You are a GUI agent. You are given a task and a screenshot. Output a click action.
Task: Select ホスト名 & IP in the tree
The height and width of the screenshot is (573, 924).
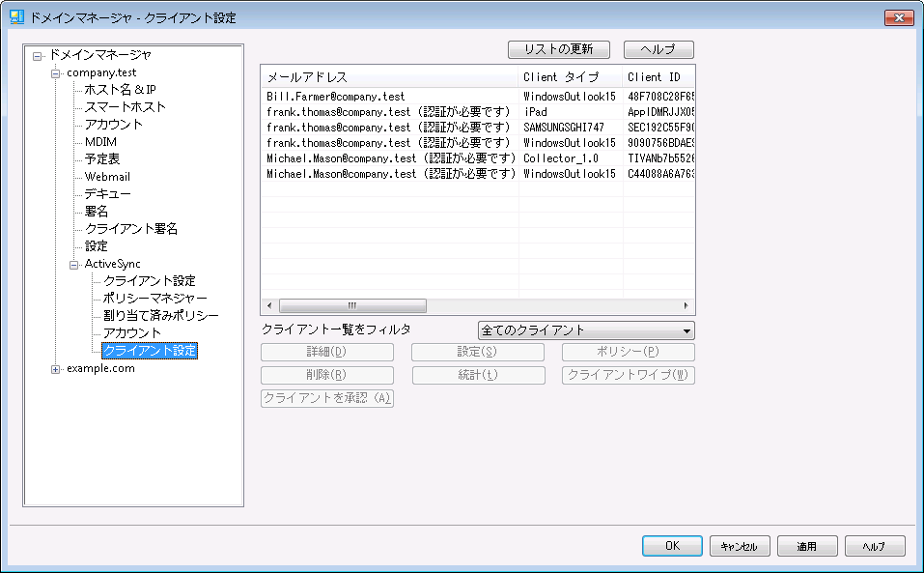(121, 90)
